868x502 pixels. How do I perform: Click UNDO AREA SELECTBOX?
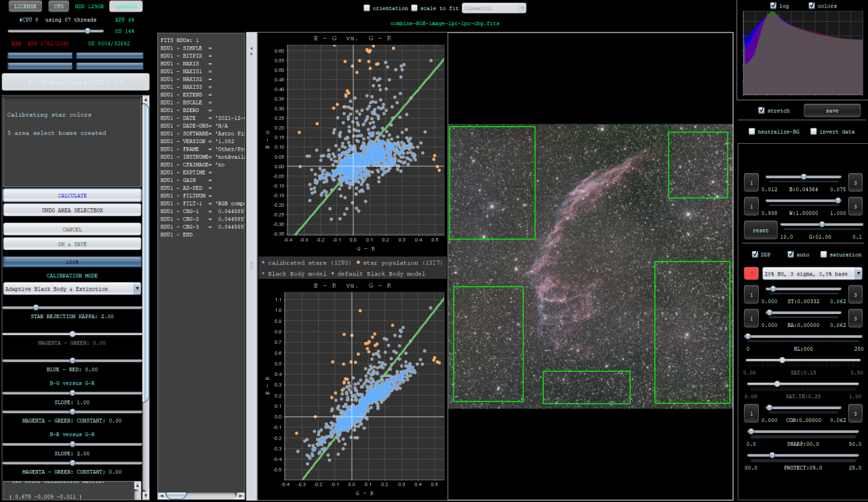click(x=72, y=210)
